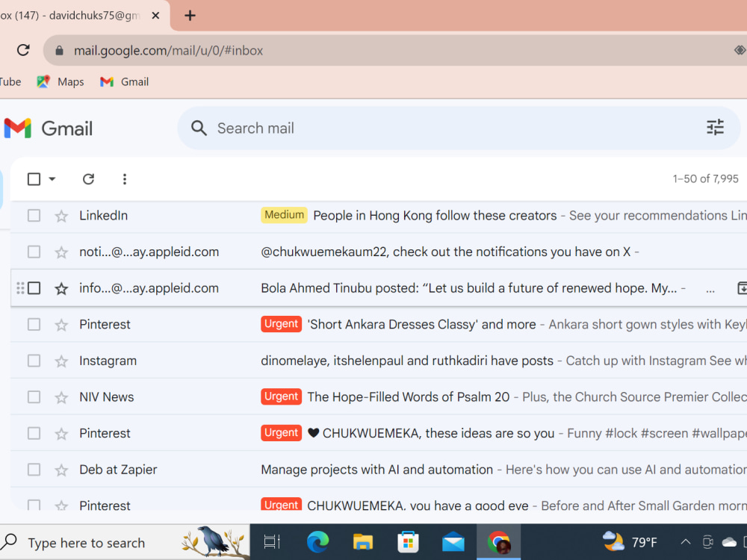Click Urgent label on these ideas email
Screen dimensions: 747x560
[x=281, y=433]
